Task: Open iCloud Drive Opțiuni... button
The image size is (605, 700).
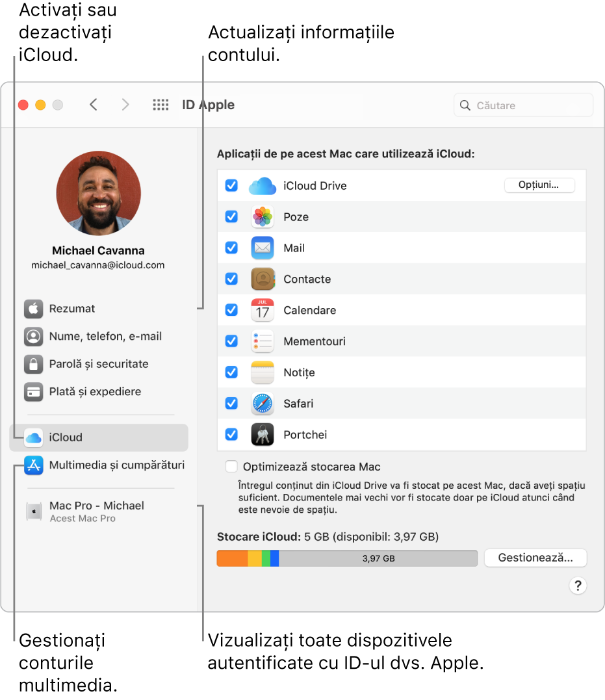Action: (x=539, y=185)
